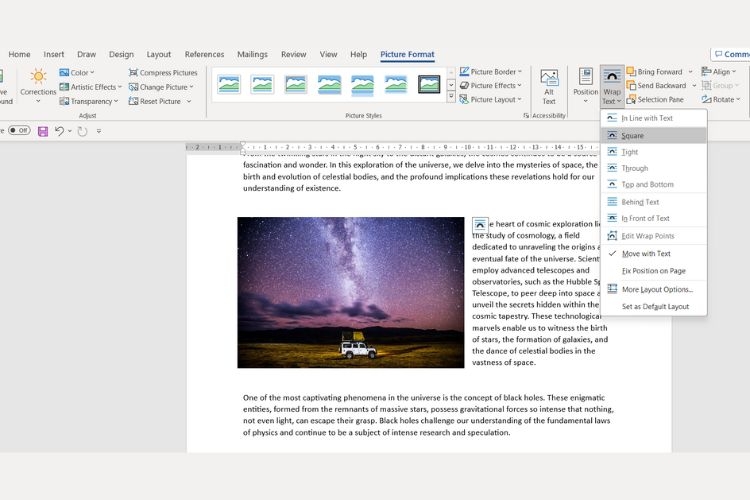Click the Compress Pictures icon

tap(133, 73)
